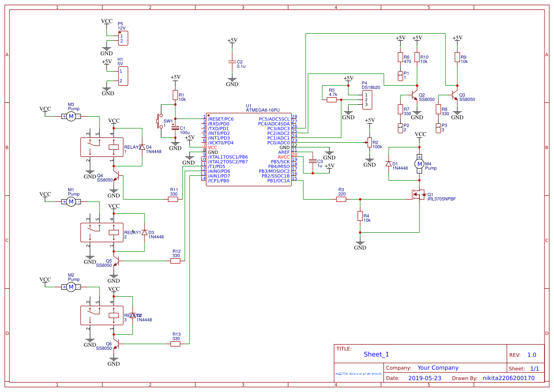The image size is (554, 392).
Task: Select the P5 12V connector
Action: [x=123, y=38]
